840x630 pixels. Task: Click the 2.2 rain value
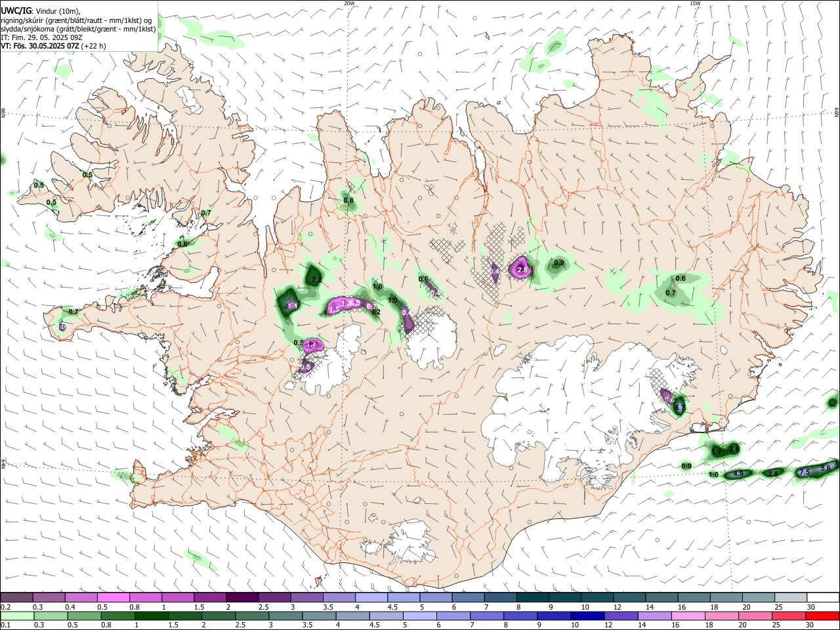(x=317, y=280)
